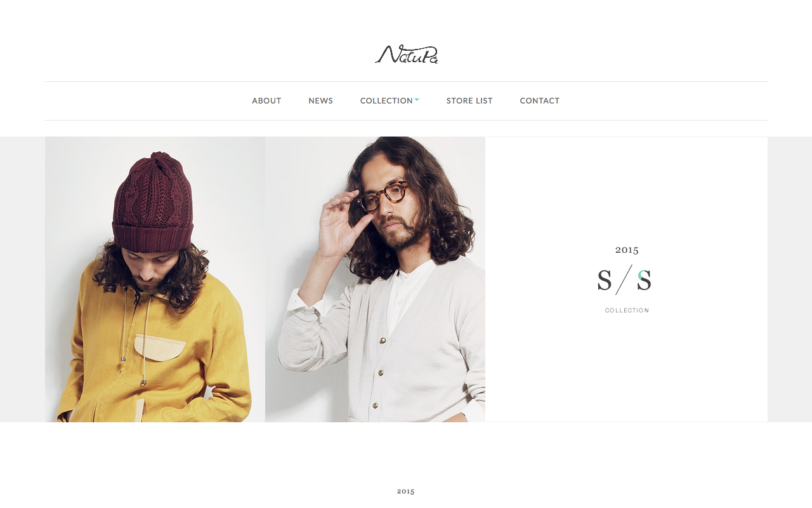812x508 pixels.
Task: Click the left S of the S/S graphic
Action: 605,280
